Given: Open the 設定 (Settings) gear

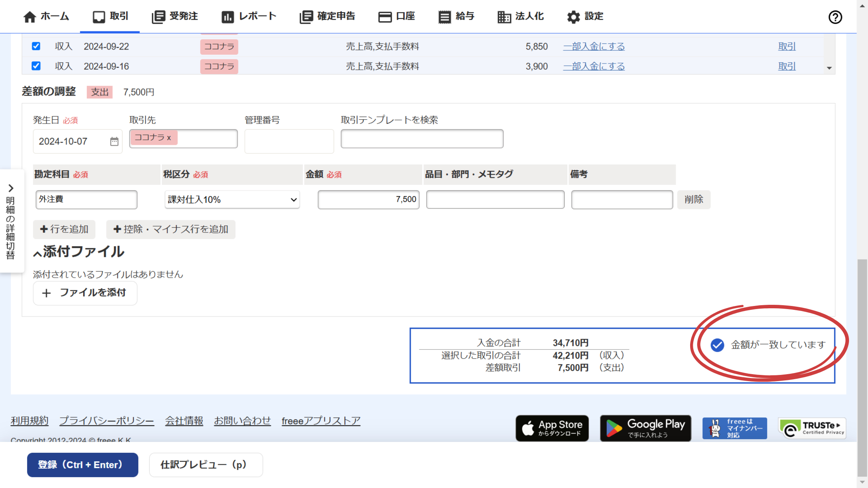Looking at the screenshot, I should [584, 16].
